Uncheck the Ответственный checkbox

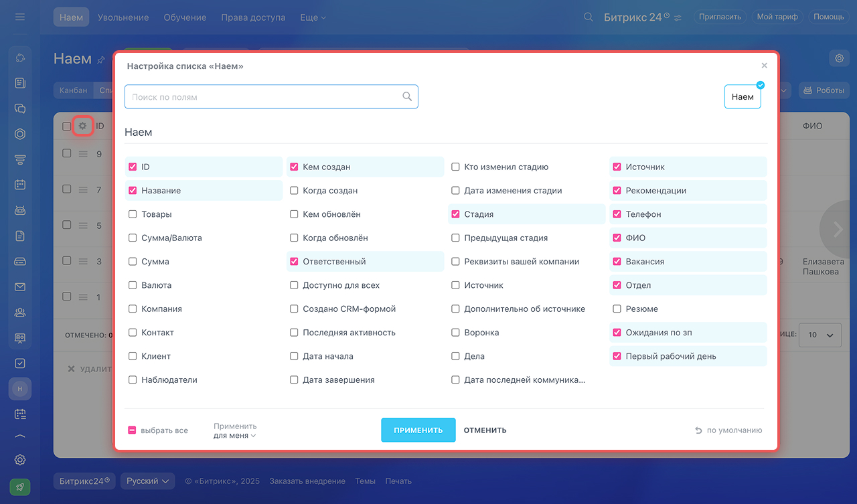coord(294,261)
